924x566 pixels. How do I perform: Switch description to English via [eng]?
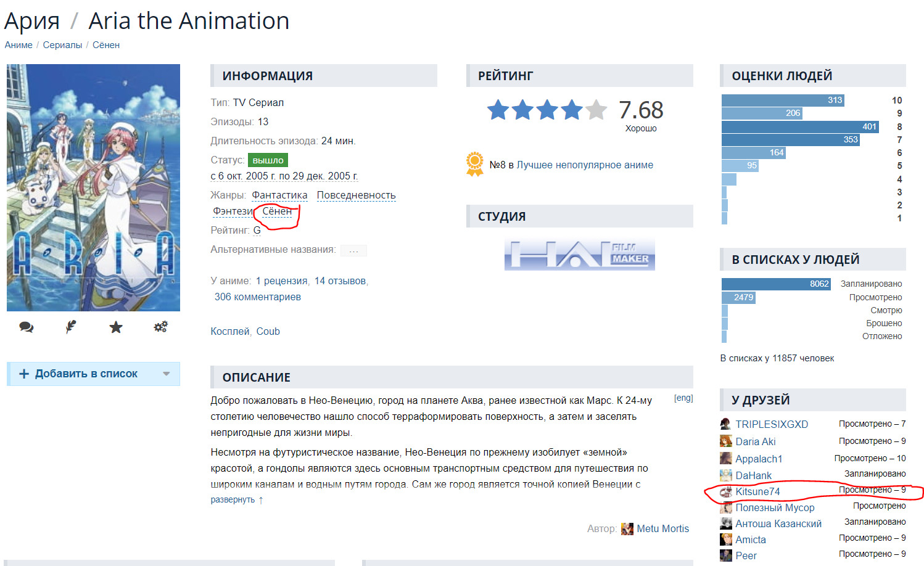click(683, 398)
